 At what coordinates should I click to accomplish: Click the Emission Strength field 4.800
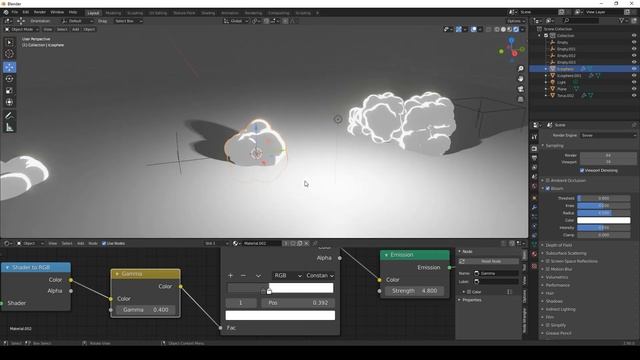point(414,291)
